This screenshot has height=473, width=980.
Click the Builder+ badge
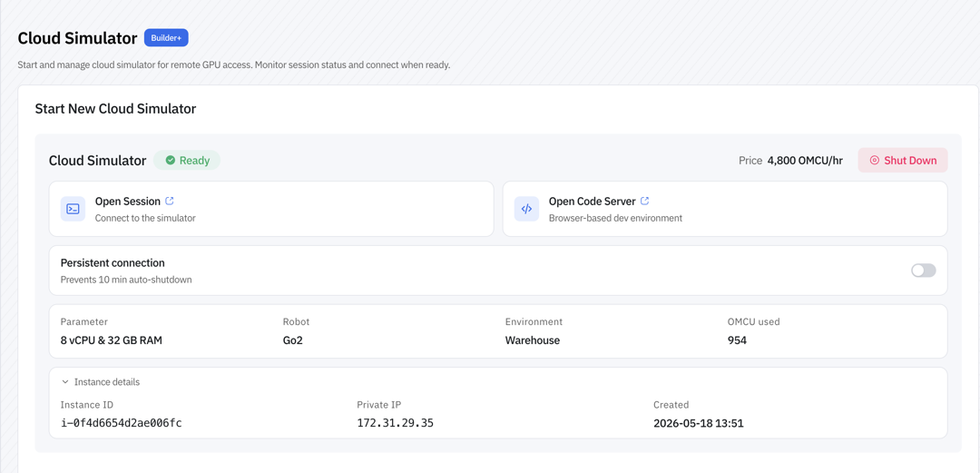click(166, 37)
